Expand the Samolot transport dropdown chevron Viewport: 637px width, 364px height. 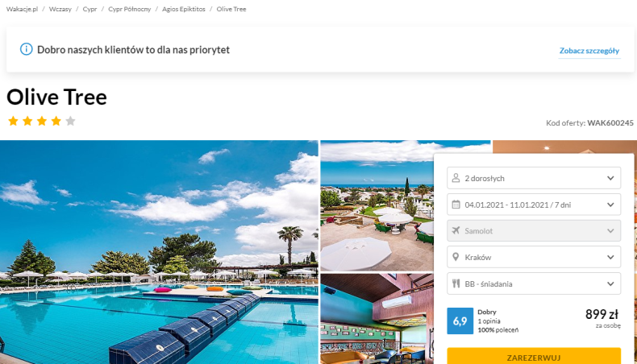click(x=610, y=231)
